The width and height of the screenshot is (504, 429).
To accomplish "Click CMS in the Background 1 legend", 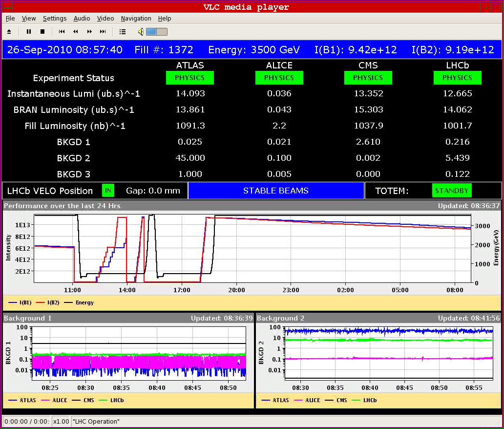I will tap(83, 400).
